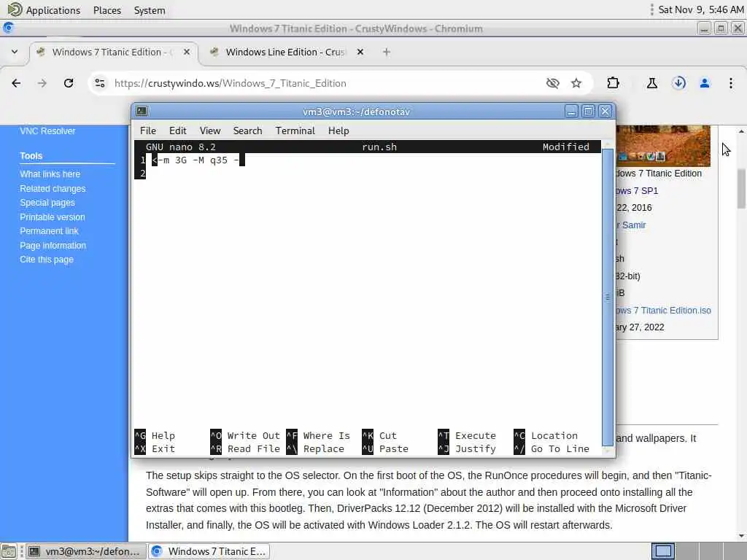
Task: Click the Chromium window icon in title bar
Action: pyautogui.click(x=8, y=28)
